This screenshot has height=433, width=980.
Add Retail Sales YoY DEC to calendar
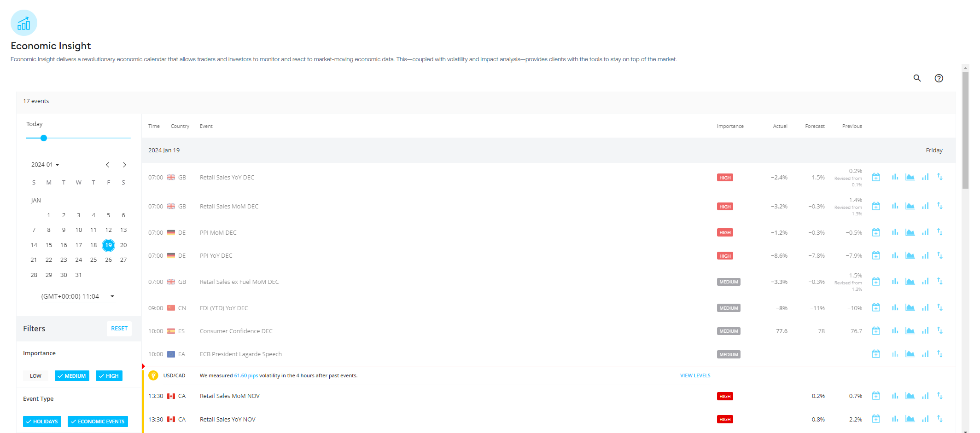point(876,177)
